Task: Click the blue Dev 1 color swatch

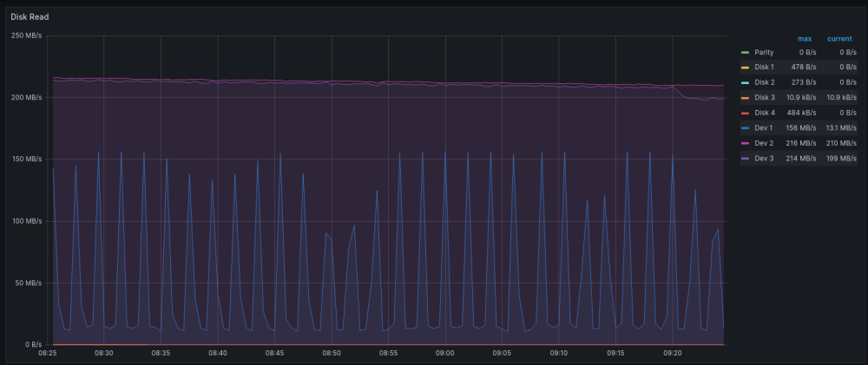Action: pos(745,128)
